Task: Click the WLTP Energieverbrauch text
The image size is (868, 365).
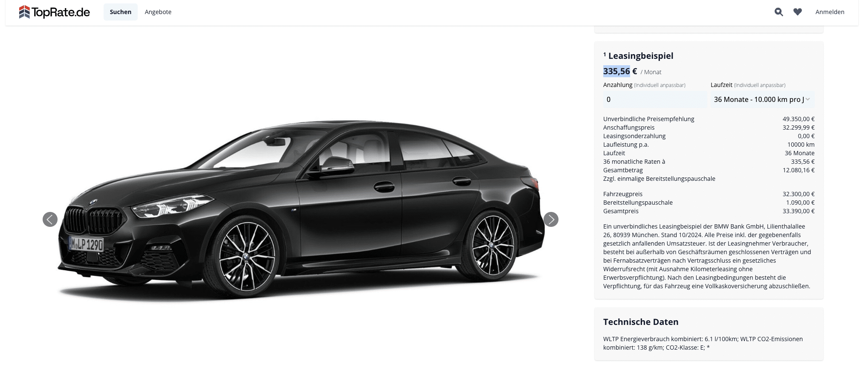Action: (703, 343)
